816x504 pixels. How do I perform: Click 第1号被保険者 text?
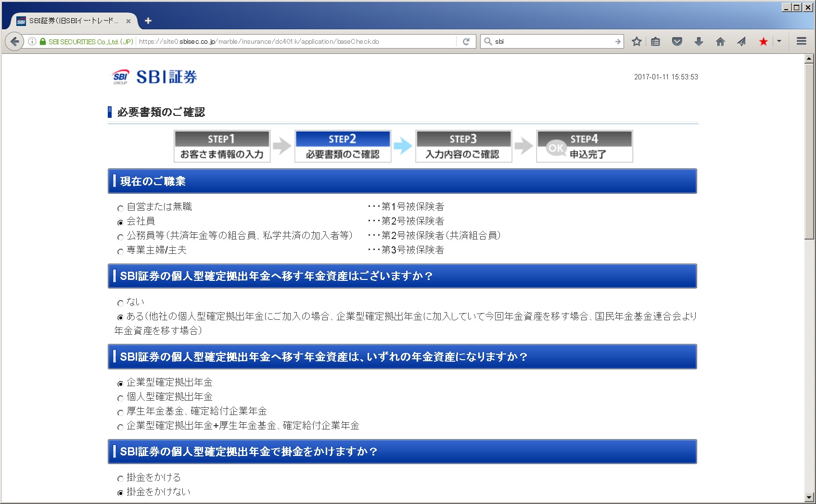point(413,207)
